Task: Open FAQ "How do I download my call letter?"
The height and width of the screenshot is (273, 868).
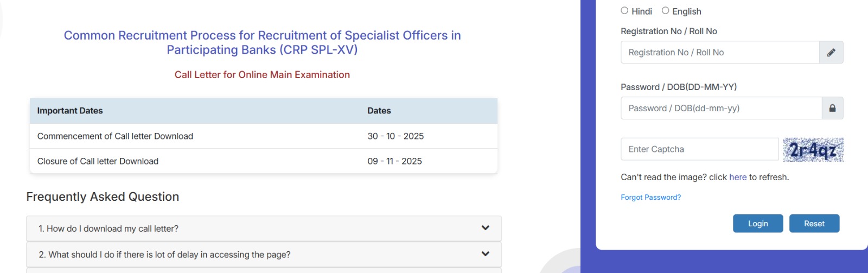Action: pyautogui.click(x=108, y=229)
